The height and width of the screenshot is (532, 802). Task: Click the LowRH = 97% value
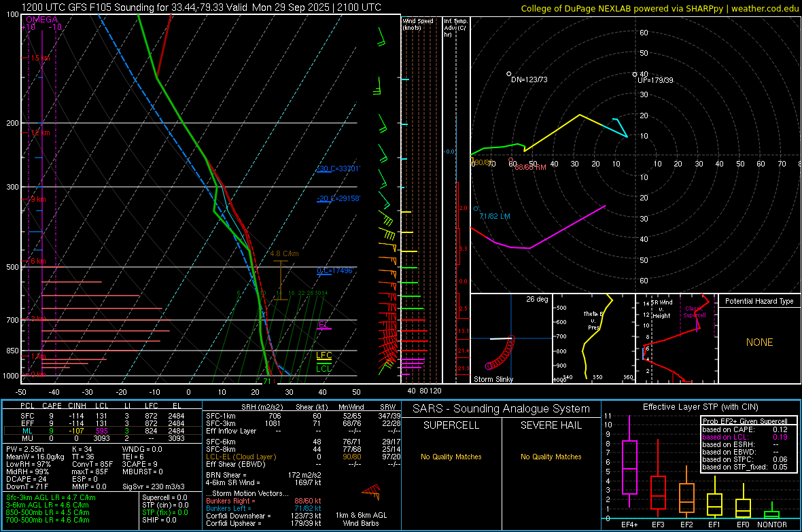pos(28,465)
